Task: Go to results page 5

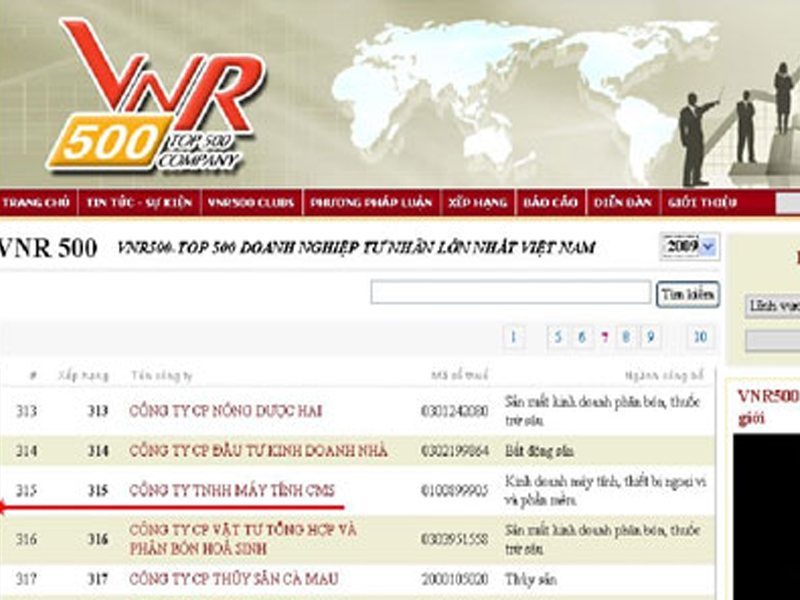Action: coord(558,337)
